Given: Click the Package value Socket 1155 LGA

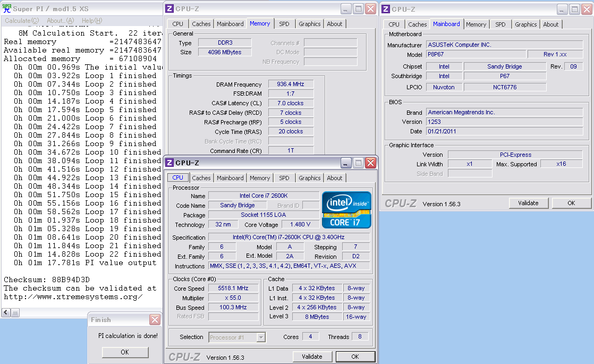Looking at the screenshot, I should pos(264,215).
